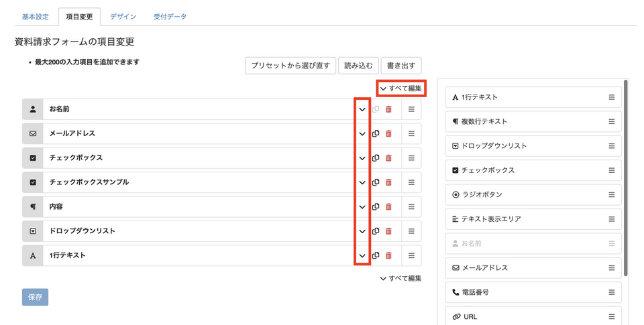The width and height of the screenshot is (644, 325).
Task: Expand the メールアドレス field chevron
Action: [x=362, y=134]
